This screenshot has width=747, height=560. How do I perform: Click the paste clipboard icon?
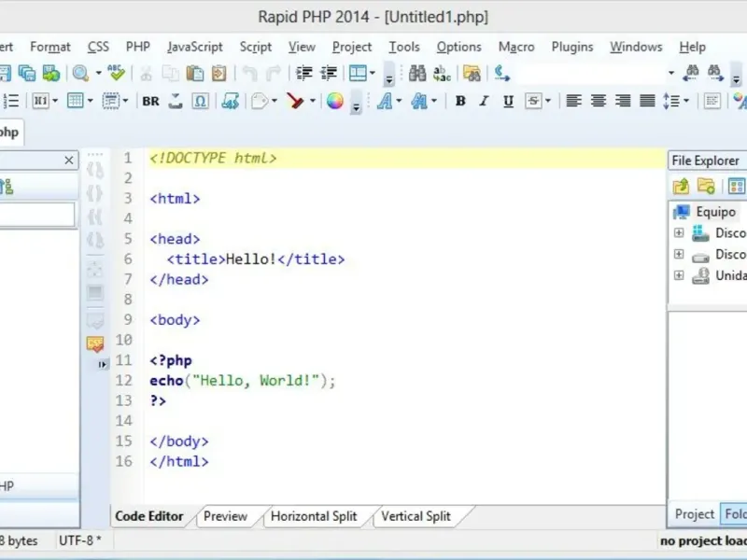coord(195,73)
